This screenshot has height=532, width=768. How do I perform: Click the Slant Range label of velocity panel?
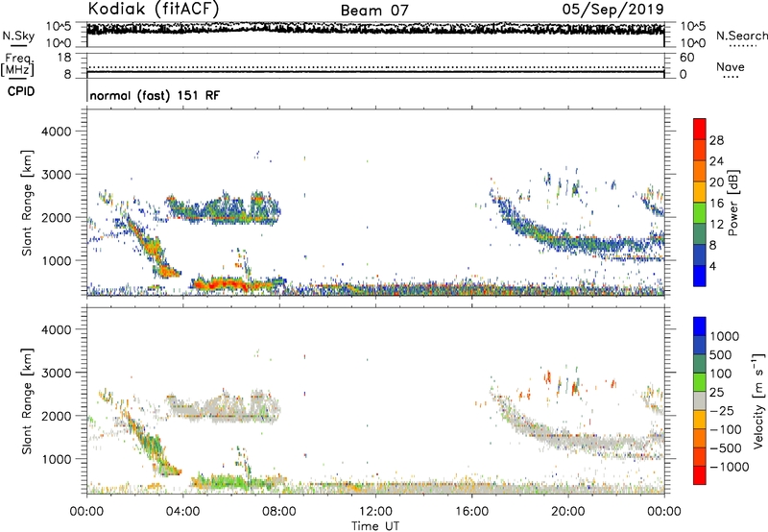pos(27,401)
